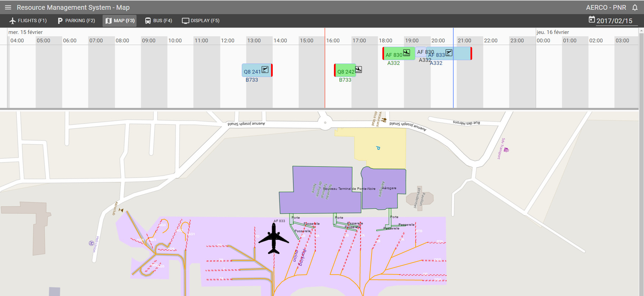Image resolution: width=644 pixels, height=296 pixels.
Task: Click the landing icon on Q8 242
Action: (x=358, y=70)
